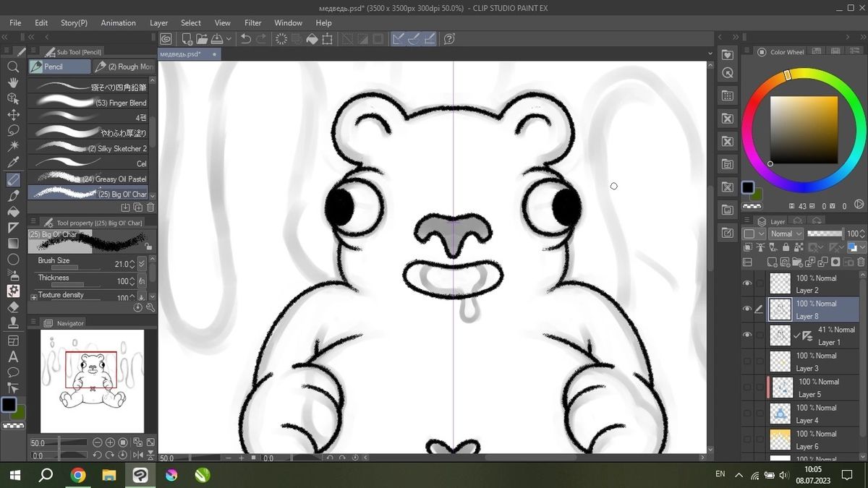Select the Auto select wand tool

coord(13,146)
